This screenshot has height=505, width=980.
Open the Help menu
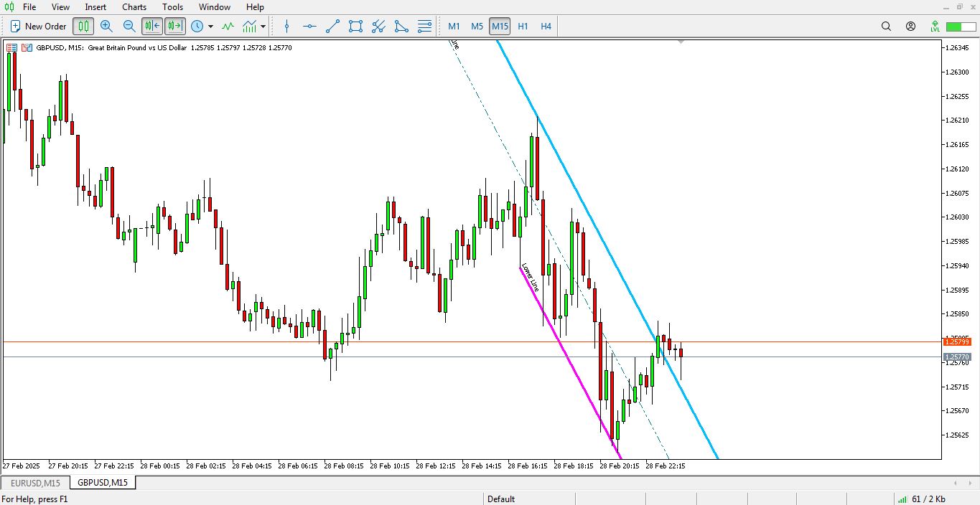click(x=255, y=7)
